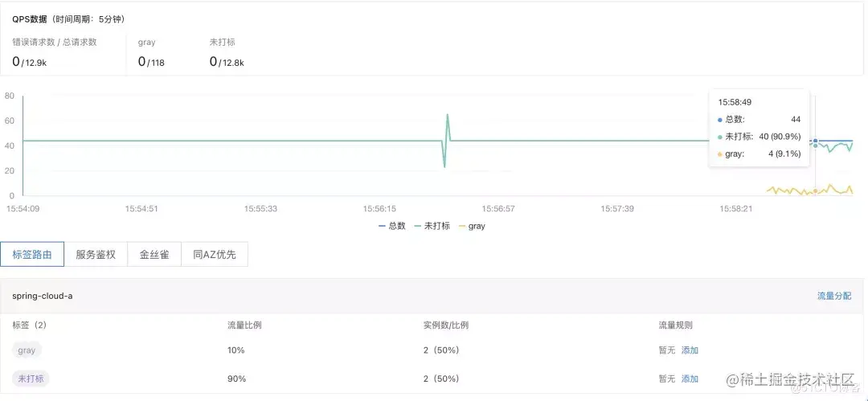This screenshot has width=868, height=401.
Task: Click the 0/12.9k error request count
Action: click(x=30, y=62)
